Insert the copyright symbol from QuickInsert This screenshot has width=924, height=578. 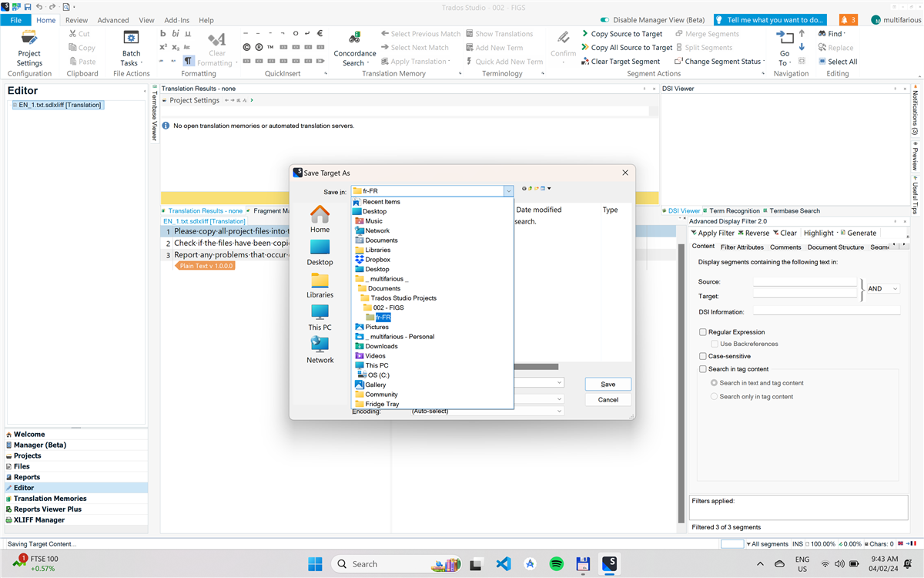click(x=246, y=48)
